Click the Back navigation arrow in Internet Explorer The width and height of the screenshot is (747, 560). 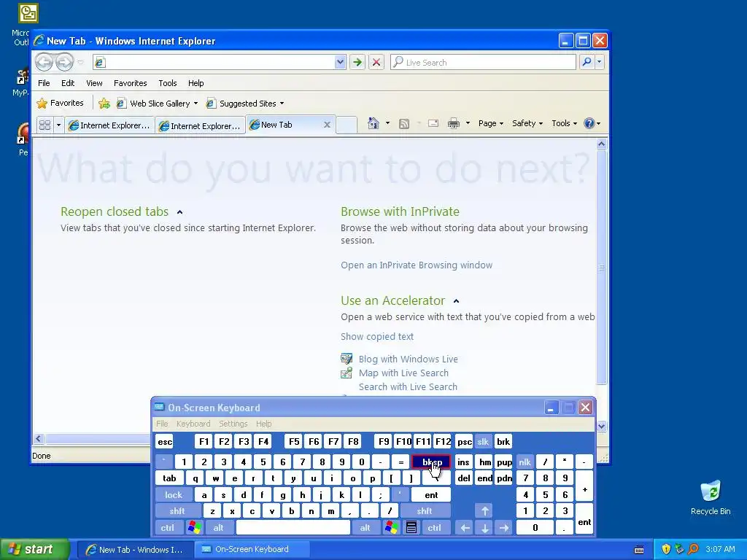(44, 62)
